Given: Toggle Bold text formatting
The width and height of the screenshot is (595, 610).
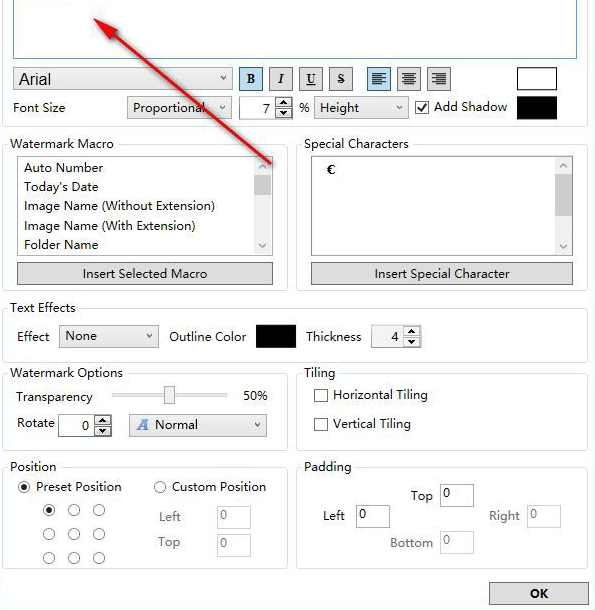Looking at the screenshot, I should point(251,79).
